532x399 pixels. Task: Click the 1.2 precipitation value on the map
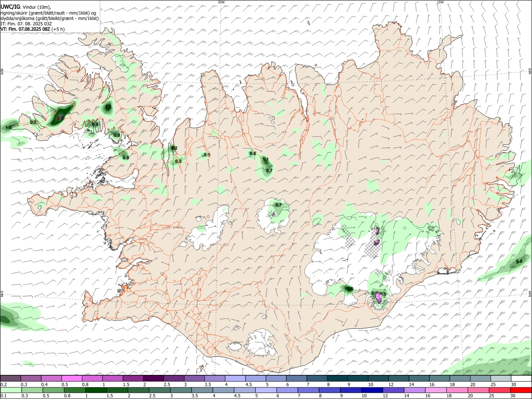pos(174,148)
